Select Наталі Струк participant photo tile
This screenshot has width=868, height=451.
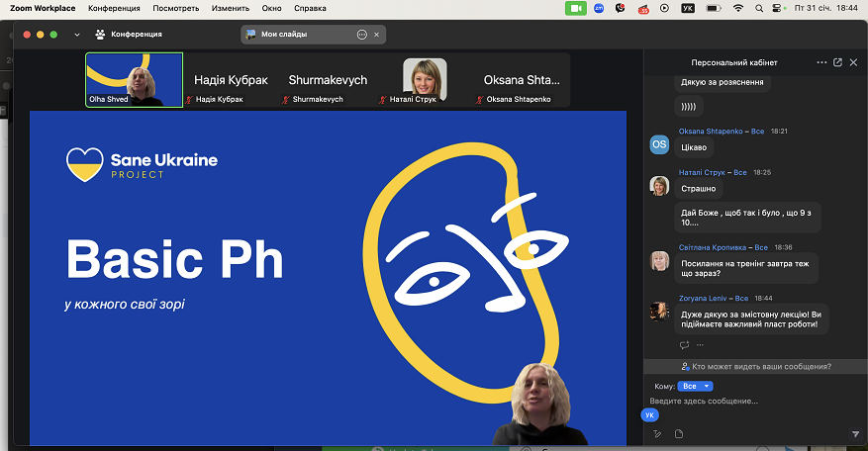[425, 80]
